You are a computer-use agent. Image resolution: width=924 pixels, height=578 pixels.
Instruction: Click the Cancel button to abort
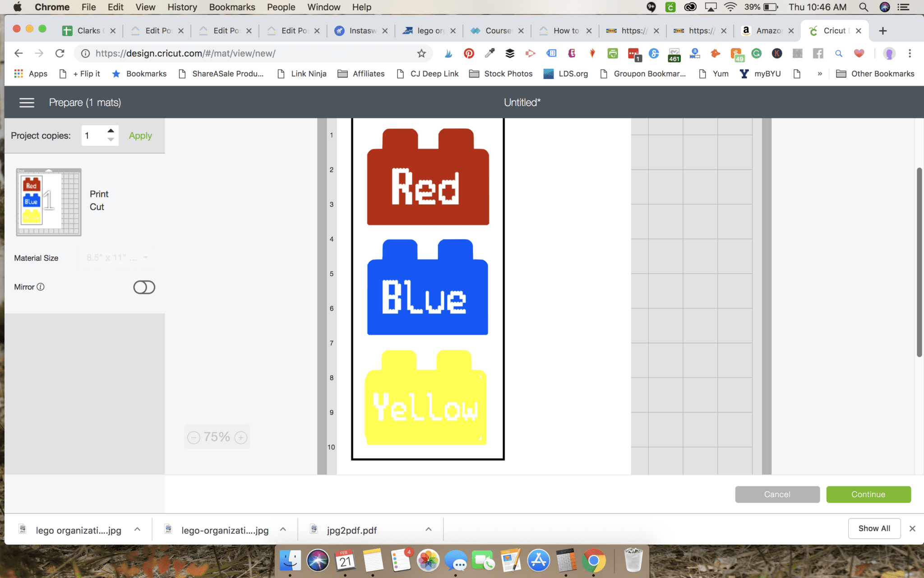coord(777,494)
